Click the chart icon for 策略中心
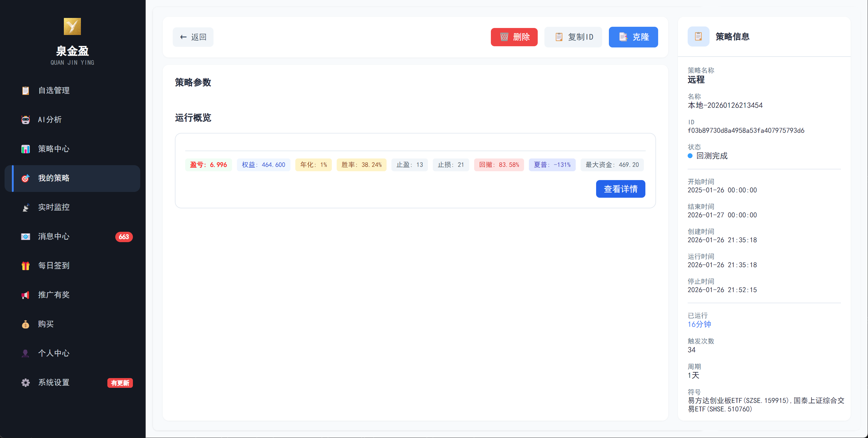This screenshot has width=868, height=438. (26, 149)
